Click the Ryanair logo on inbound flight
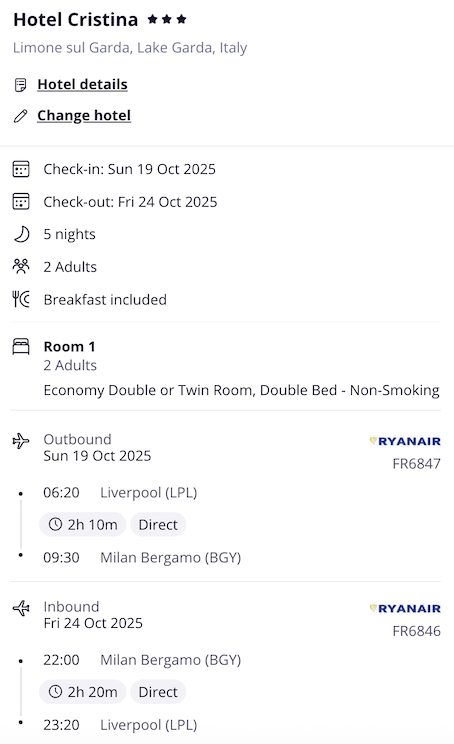The image size is (454, 744). (405, 608)
